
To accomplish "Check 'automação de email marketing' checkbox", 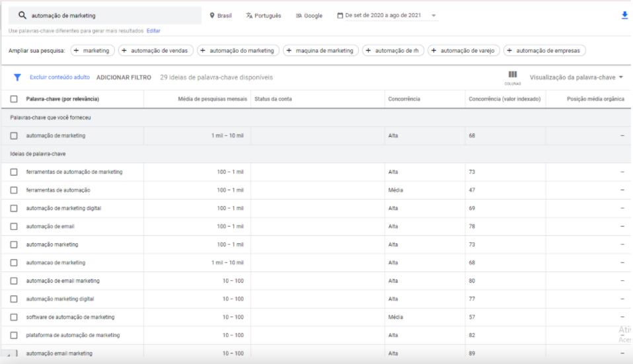I will [x=14, y=281].
